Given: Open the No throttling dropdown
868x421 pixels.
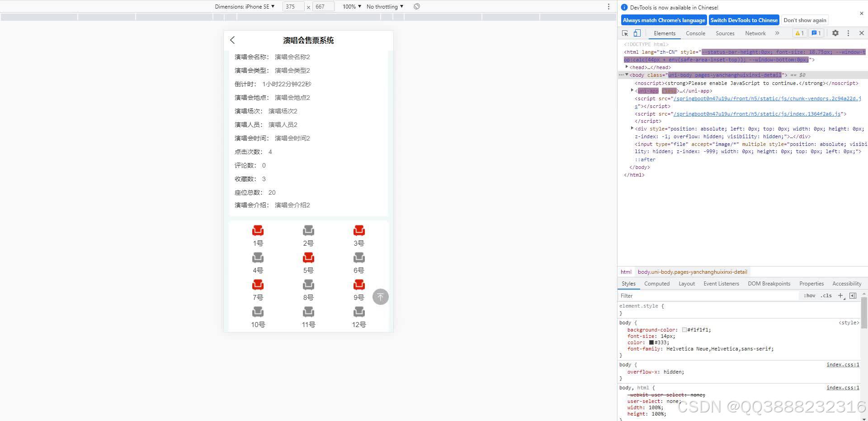Looking at the screenshot, I should (x=385, y=7).
